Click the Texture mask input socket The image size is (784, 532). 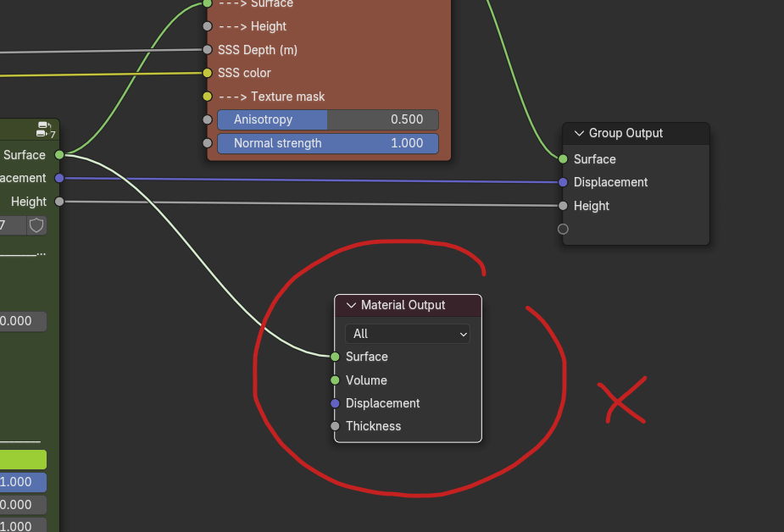point(207,97)
